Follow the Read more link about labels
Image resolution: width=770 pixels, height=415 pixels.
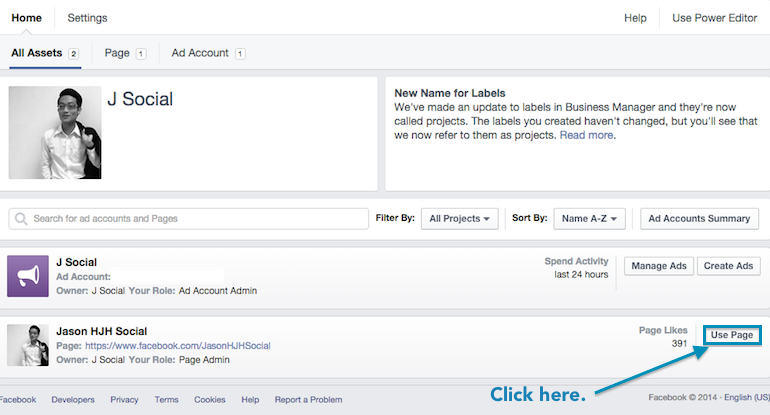[x=586, y=135]
